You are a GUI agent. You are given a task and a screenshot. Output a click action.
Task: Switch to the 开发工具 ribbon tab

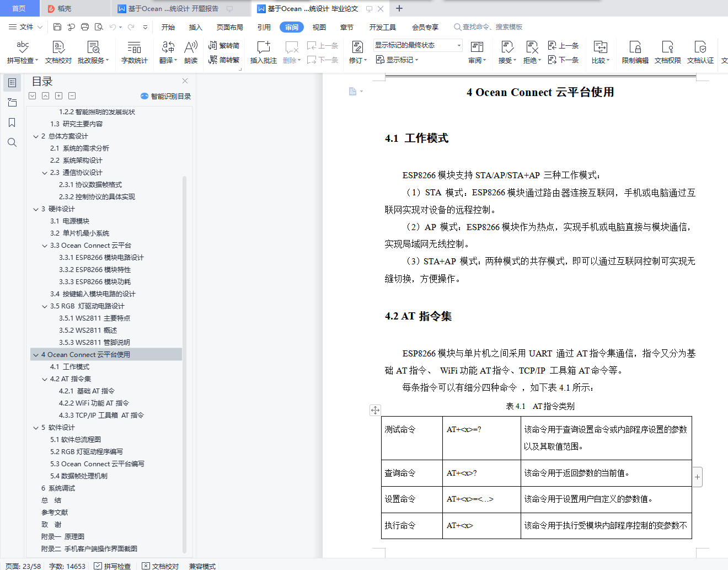click(382, 27)
